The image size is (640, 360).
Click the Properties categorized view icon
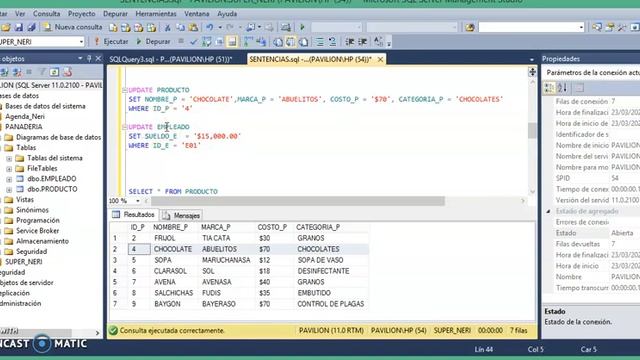(x=549, y=87)
